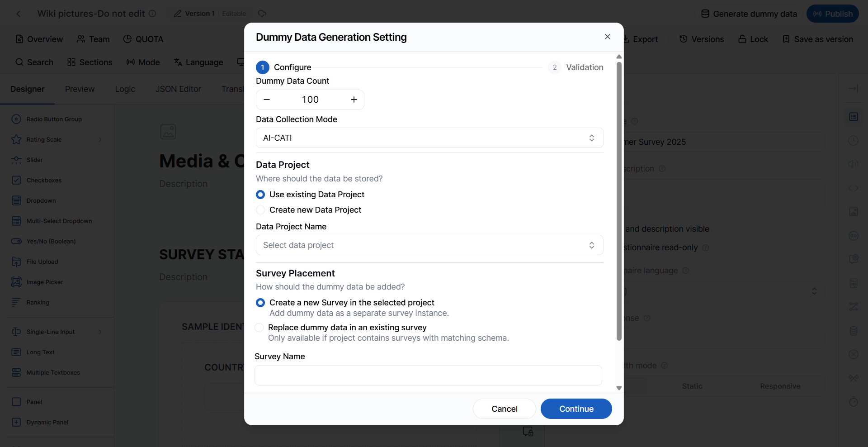Open the Data Collection Mode dropdown
The image size is (868, 447).
[429, 138]
